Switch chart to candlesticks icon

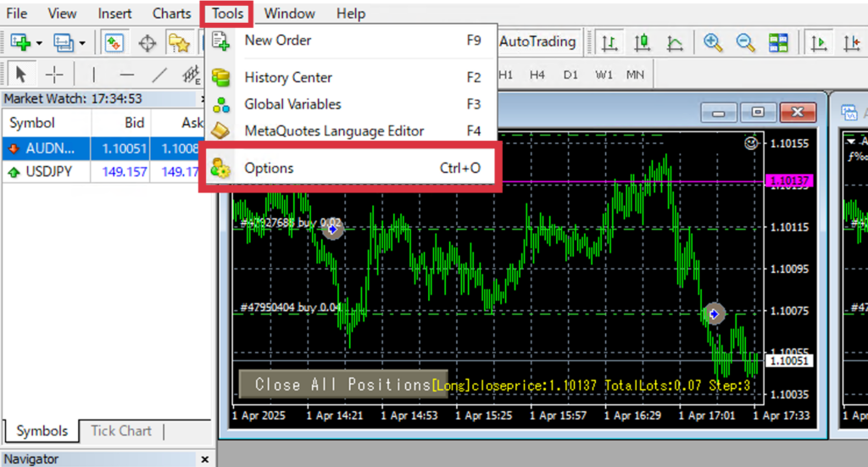(643, 42)
